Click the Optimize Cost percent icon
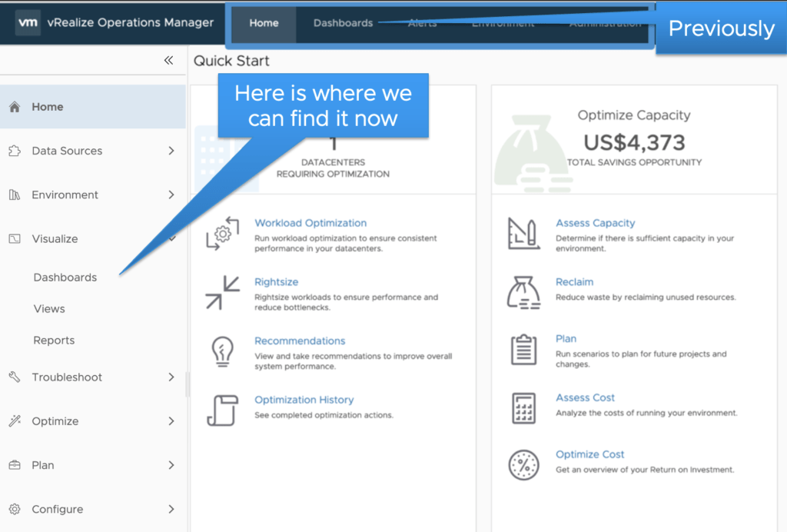 coord(523,464)
